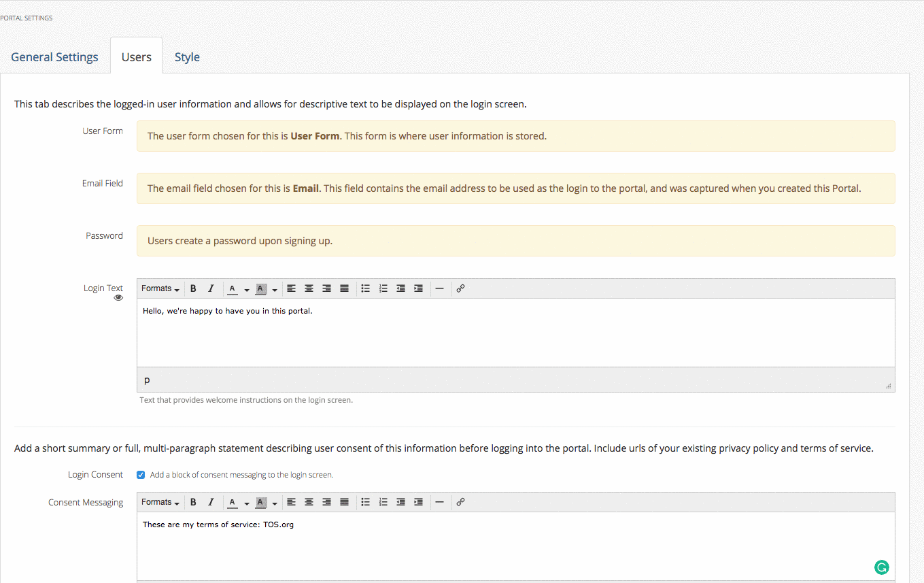The width and height of the screenshot is (924, 583).
Task: Toggle the eye icon beside Login Text label
Action: tap(118, 297)
